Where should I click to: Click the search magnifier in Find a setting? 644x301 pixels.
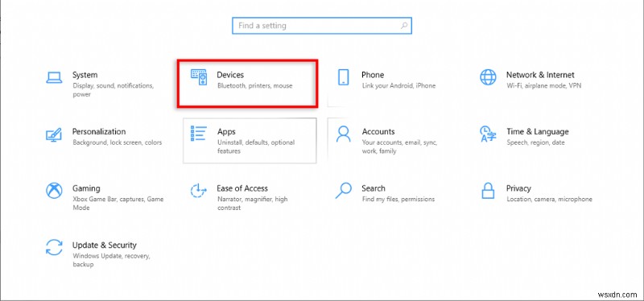pyautogui.click(x=404, y=26)
